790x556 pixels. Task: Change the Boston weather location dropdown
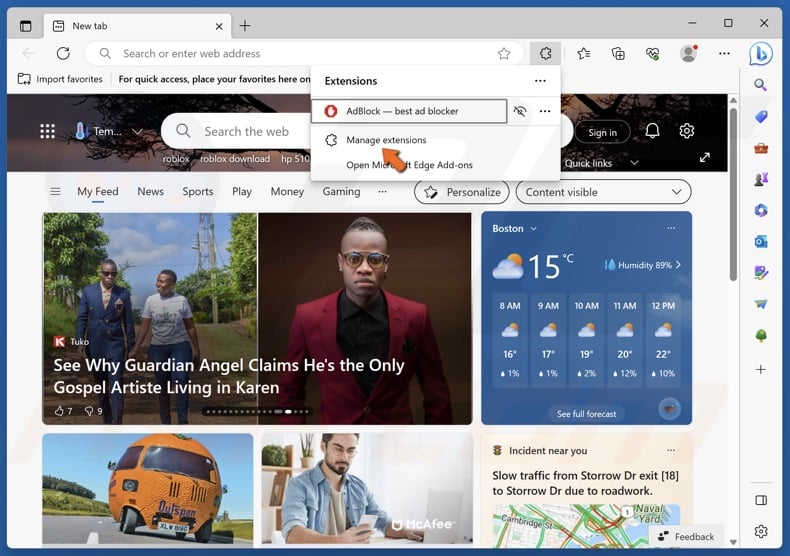[x=514, y=229]
